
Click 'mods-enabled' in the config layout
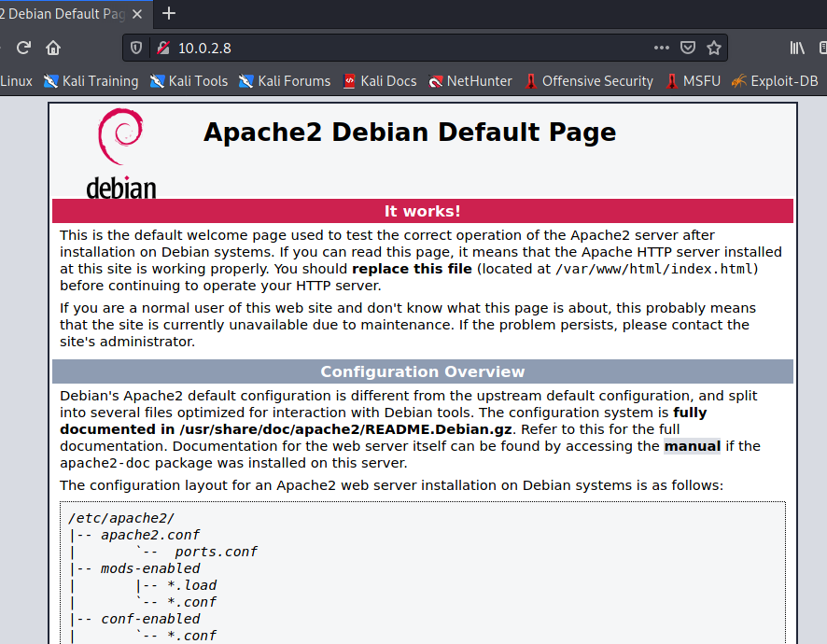[x=150, y=569]
